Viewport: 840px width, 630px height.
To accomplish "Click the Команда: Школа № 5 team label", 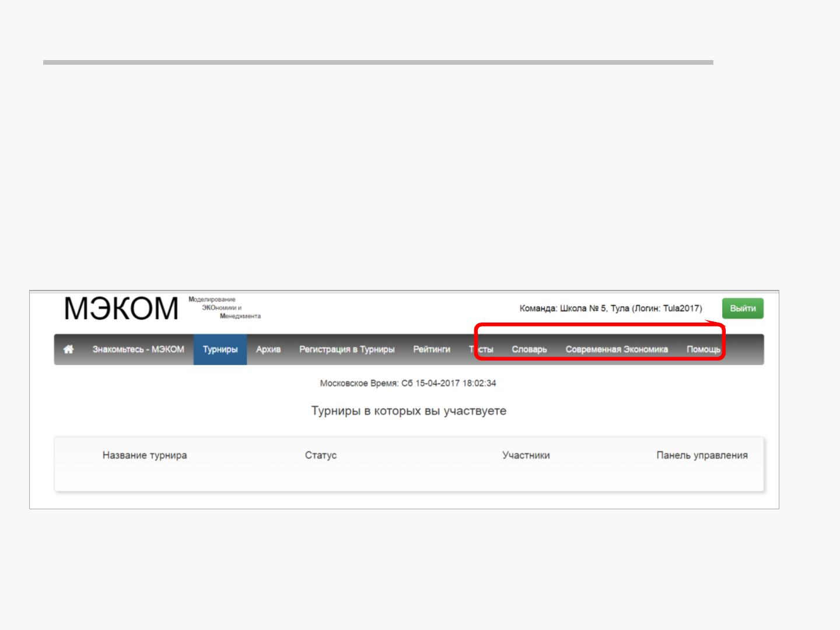I will click(x=610, y=309).
